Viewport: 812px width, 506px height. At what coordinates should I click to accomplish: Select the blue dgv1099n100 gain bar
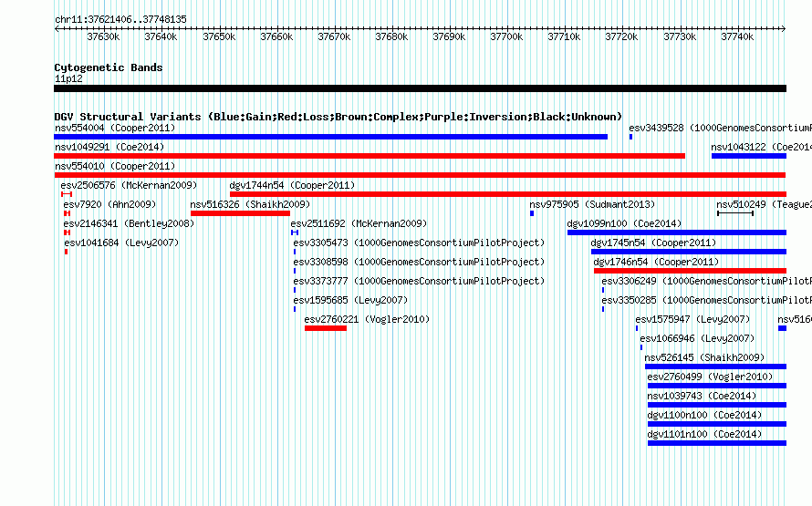click(x=677, y=232)
